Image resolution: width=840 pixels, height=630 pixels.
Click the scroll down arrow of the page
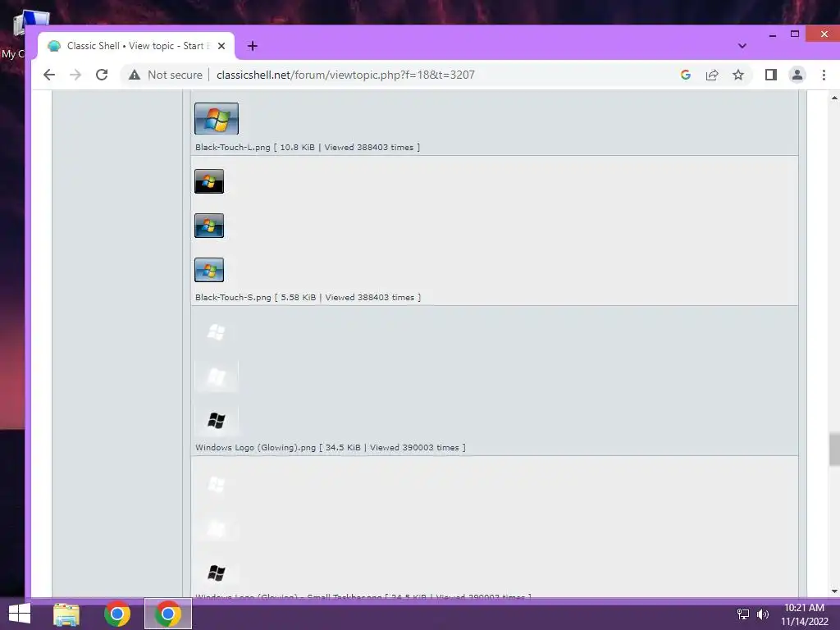pos(834,591)
